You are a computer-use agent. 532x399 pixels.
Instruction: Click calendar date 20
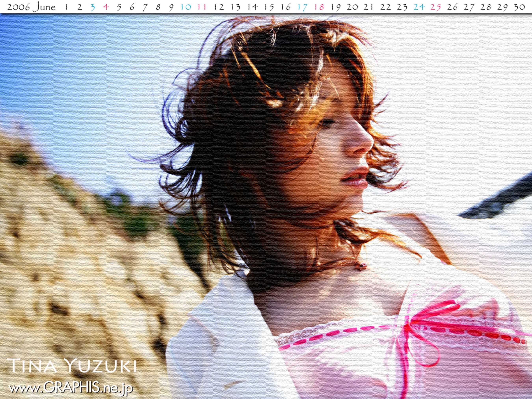coord(352,7)
